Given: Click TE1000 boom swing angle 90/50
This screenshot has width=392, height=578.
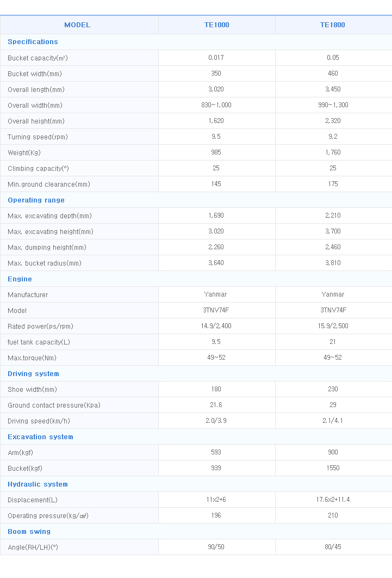Looking at the screenshot, I should pyautogui.click(x=216, y=547).
